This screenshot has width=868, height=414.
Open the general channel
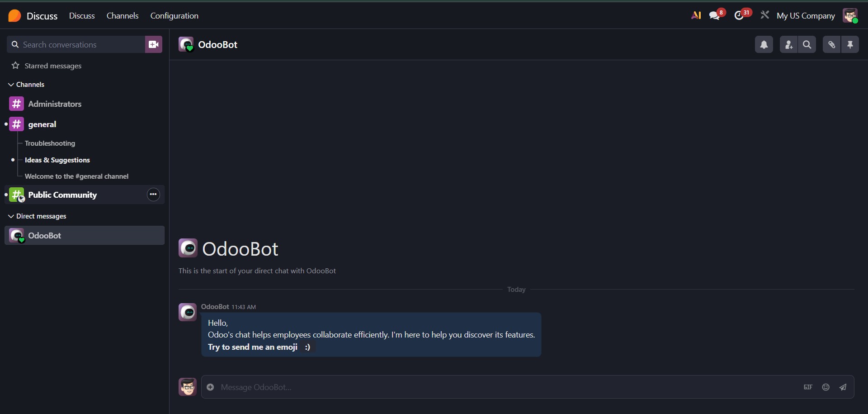[x=85, y=124]
